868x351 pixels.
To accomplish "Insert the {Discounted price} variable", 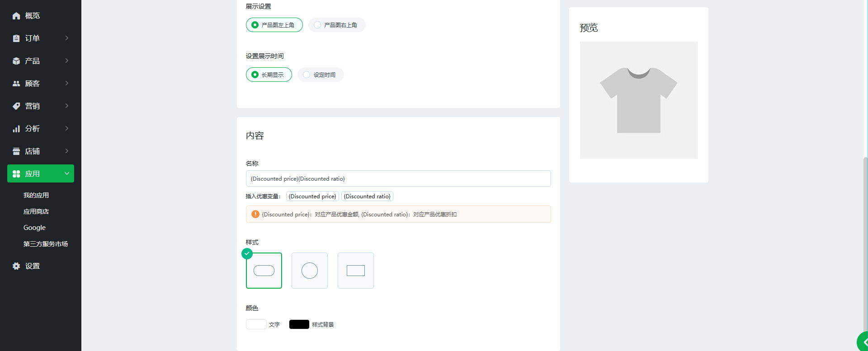I will point(312,196).
